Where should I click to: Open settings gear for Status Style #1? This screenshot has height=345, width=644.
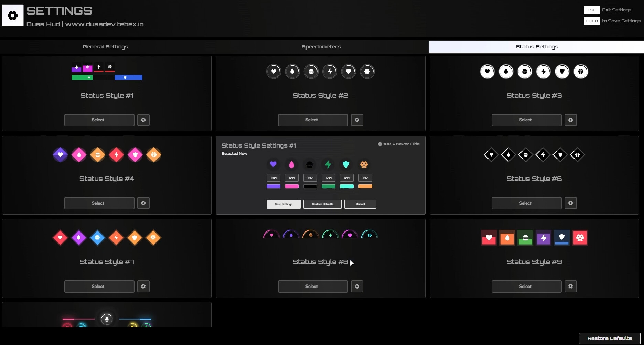click(143, 120)
